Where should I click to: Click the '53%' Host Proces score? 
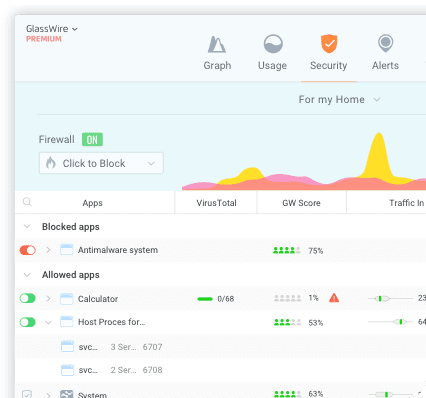(316, 323)
